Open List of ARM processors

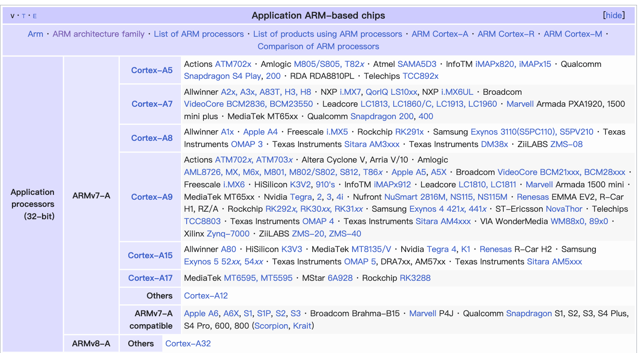[x=199, y=34]
